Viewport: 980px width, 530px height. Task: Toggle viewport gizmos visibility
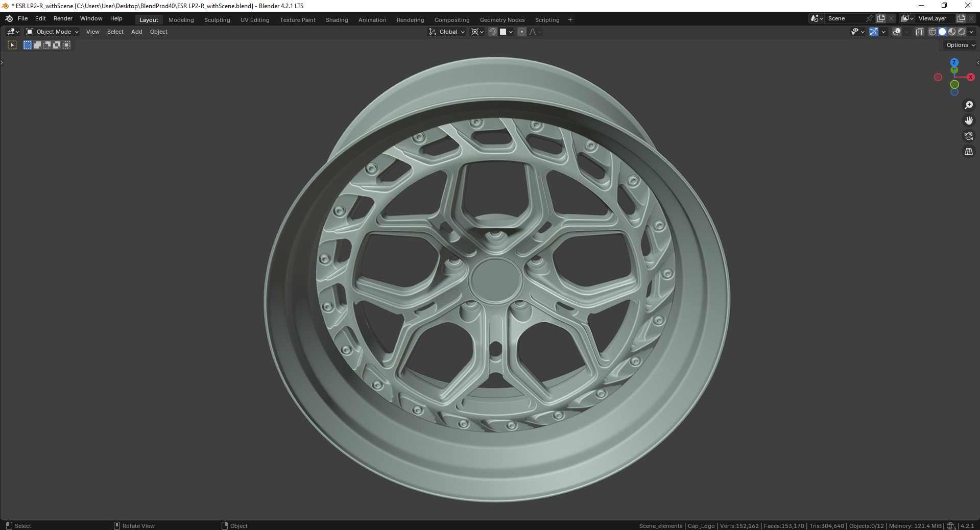874,32
